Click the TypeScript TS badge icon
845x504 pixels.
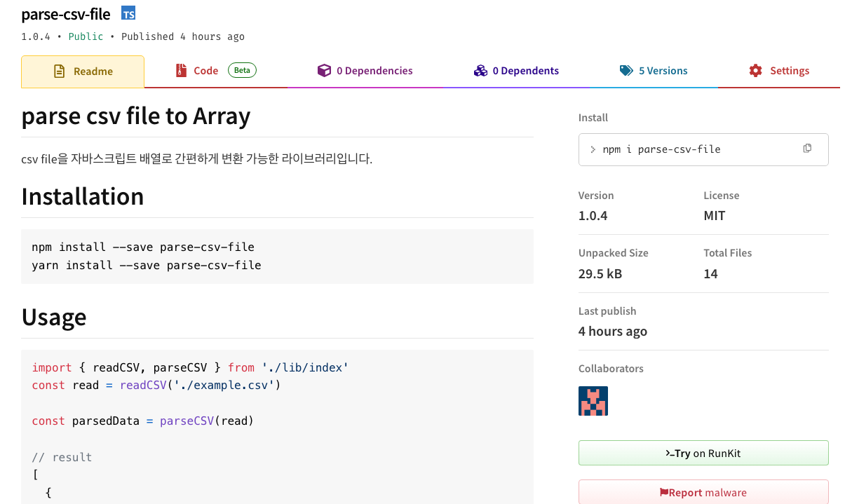coord(128,13)
